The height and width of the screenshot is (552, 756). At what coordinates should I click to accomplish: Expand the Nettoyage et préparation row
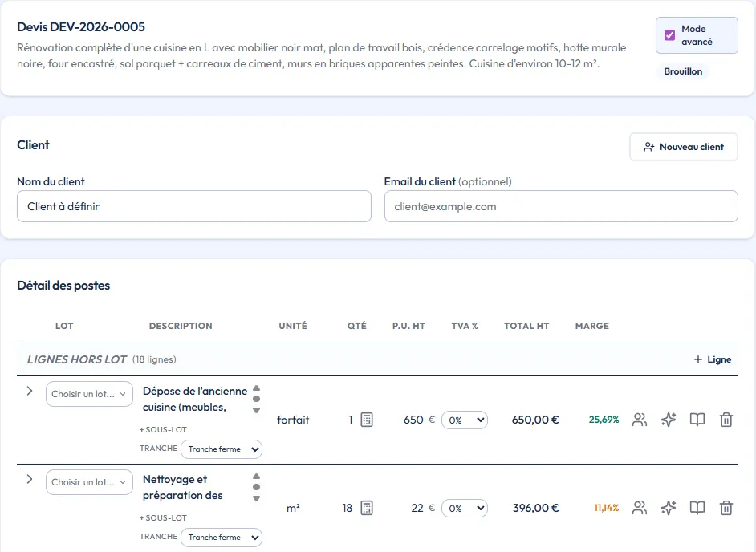click(30, 479)
